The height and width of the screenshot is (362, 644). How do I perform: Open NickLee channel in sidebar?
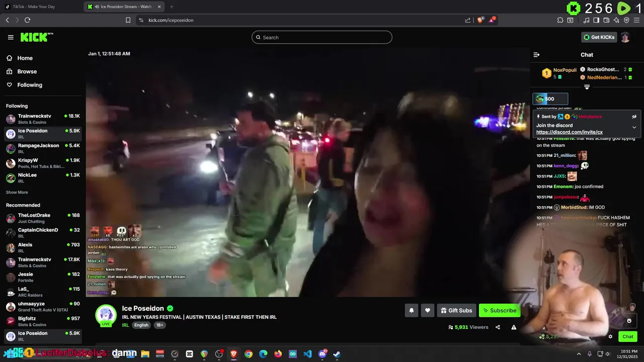pos(43,177)
